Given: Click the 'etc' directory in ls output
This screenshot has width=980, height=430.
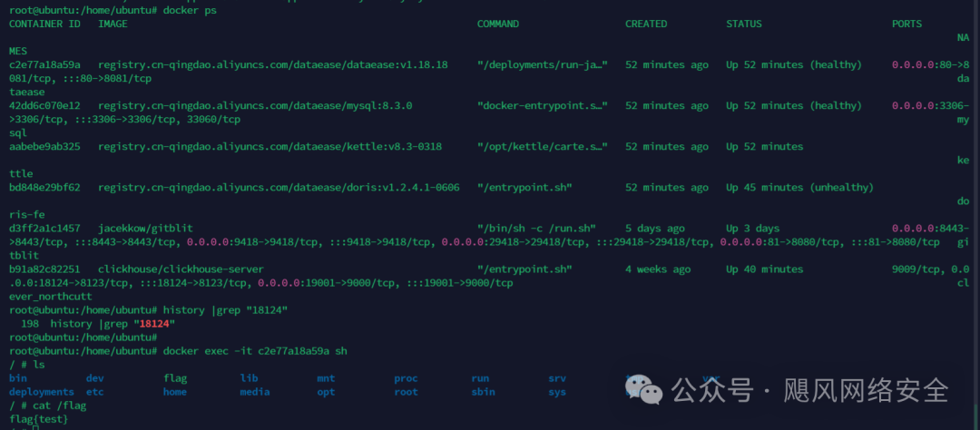Looking at the screenshot, I should pyautogui.click(x=94, y=392).
